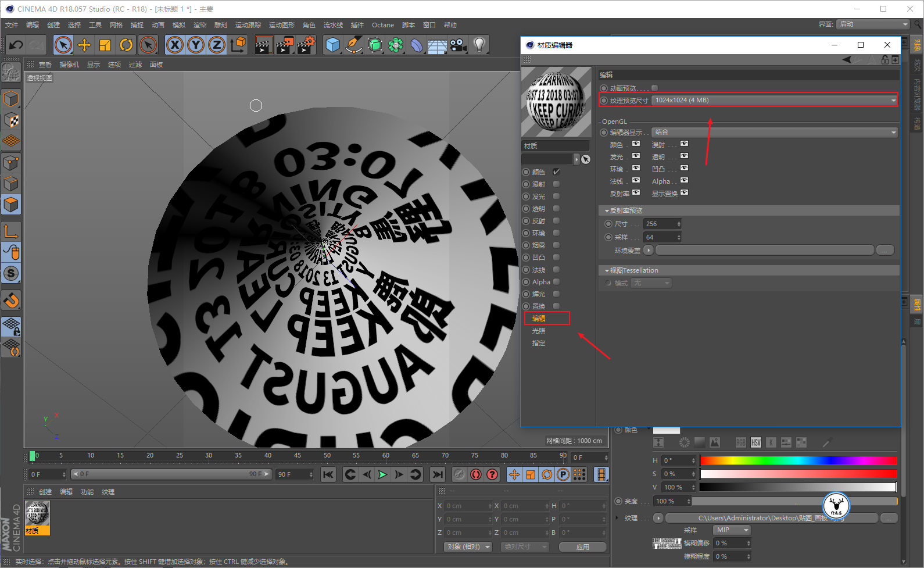The height and width of the screenshot is (568, 924).
Task: Toggle the Y axis lock
Action: click(x=196, y=45)
